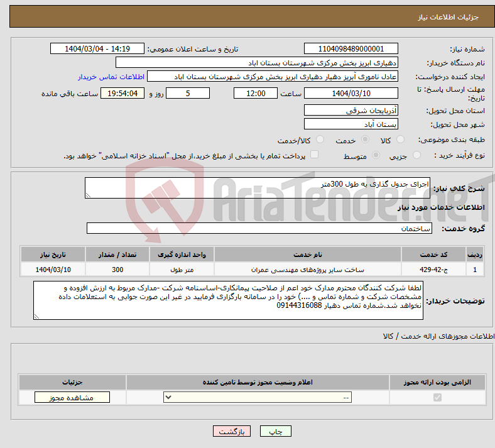The image size is (495, 448).
Task: Click the الزامی بودن ارائه مجوز header
Action: coord(437,382)
